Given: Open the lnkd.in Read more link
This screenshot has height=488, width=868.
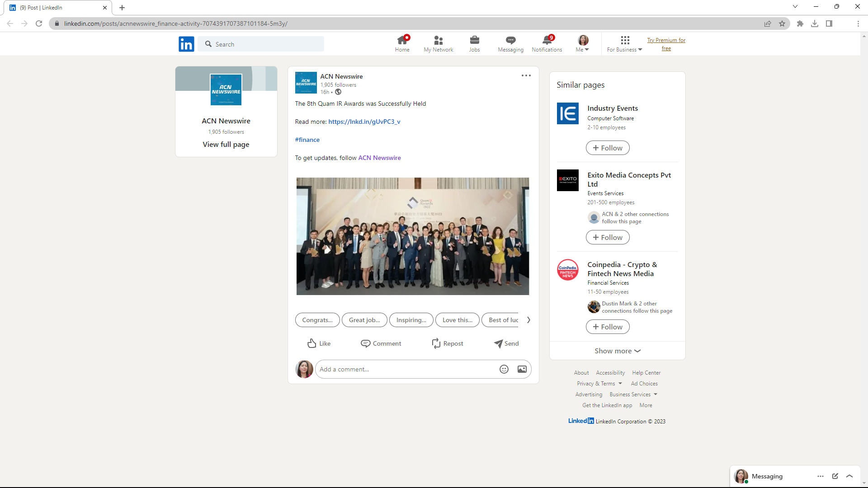Looking at the screenshot, I should pyautogui.click(x=364, y=122).
